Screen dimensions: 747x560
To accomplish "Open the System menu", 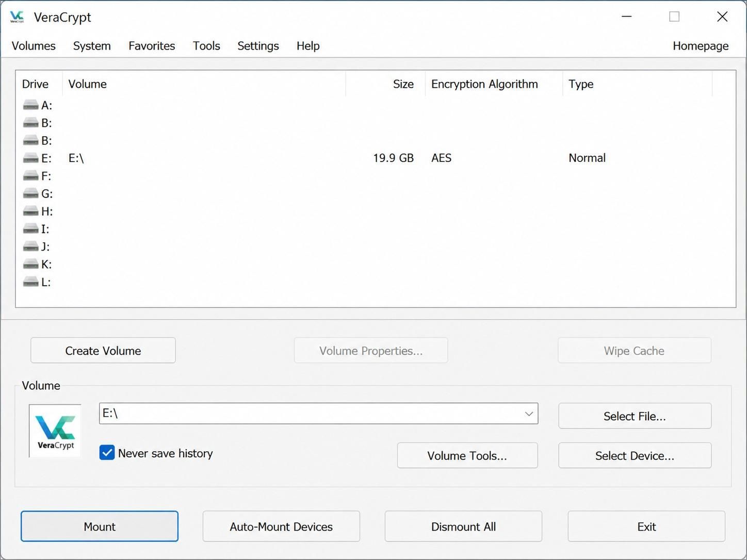I will click(92, 46).
